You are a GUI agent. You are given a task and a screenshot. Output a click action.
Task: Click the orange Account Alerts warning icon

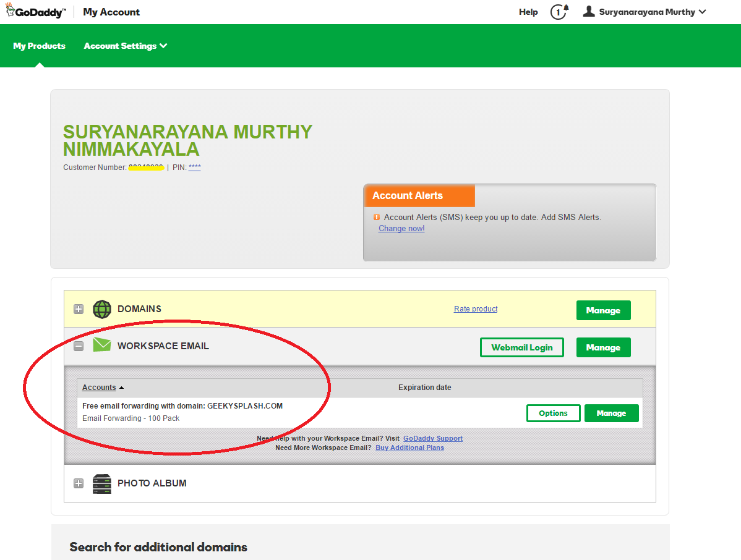click(x=377, y=217)
